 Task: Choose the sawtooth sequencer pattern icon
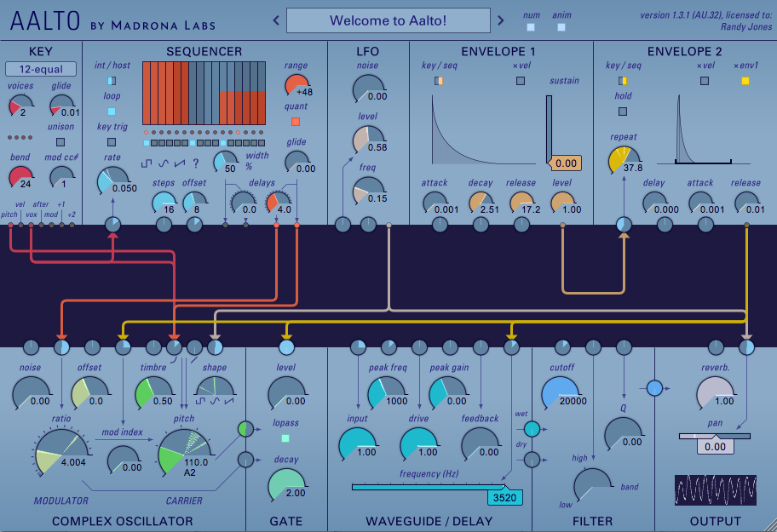click(x=179, y=161)
